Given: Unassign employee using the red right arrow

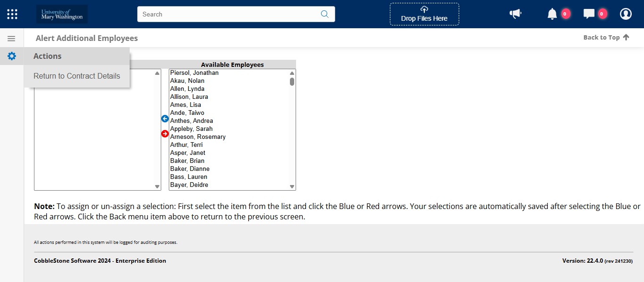Looking at the screenshot, I should tap(165, 134).
